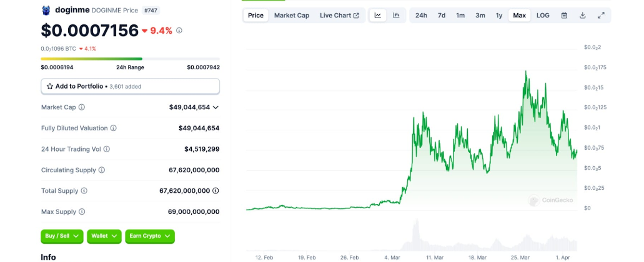The width and height of the screenshot is (644, 262).
Task: Open the calendar date range picker
Action: 564,16
